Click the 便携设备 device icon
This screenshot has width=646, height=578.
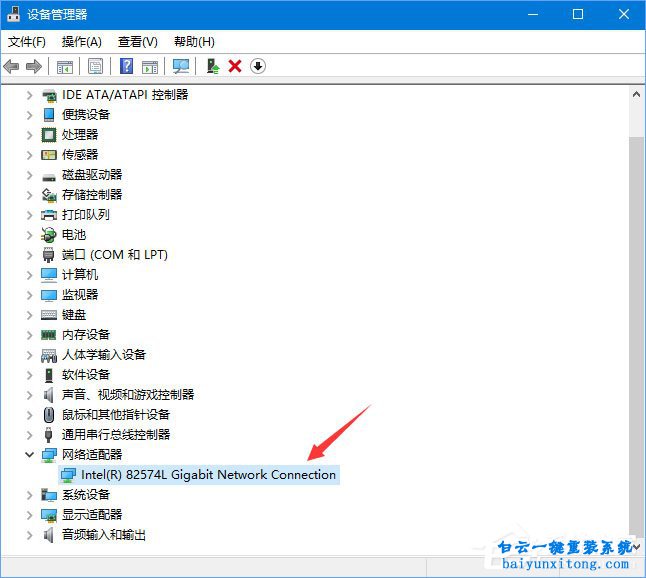tap(49, 115)
